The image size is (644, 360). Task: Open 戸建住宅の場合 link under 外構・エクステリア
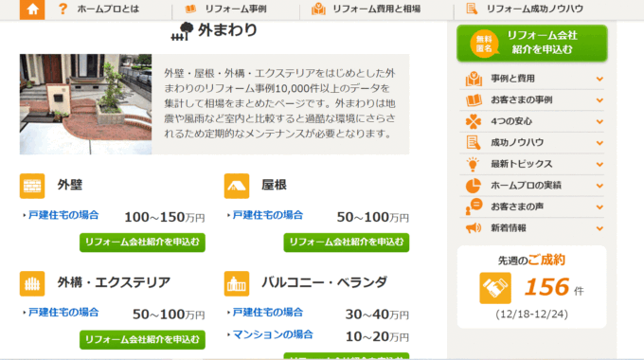(63, 313)
